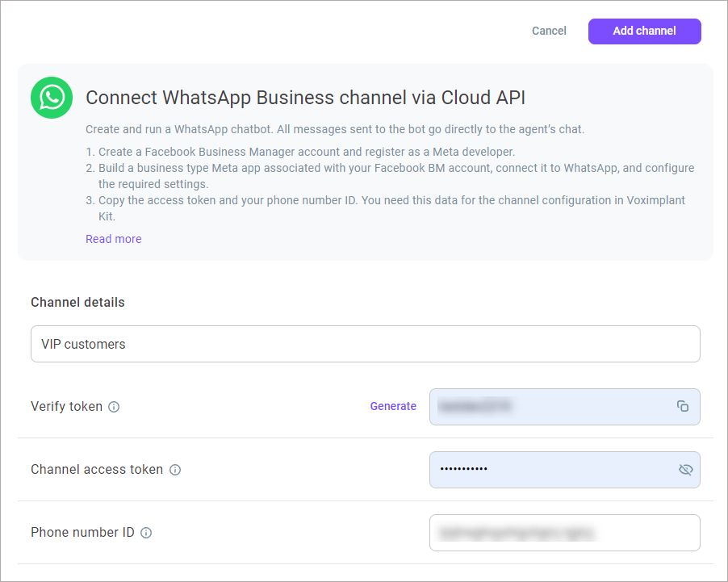Screen dimensions: 728x582
Task: Click the WhatsApp logo icon
Action: pyautogui.click(x=52, y=98)
